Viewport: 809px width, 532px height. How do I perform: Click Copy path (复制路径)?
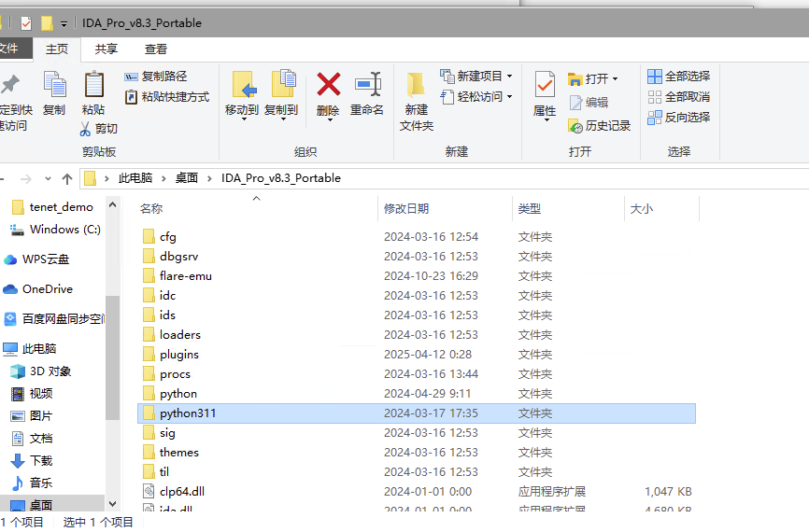(x=156, y=77)
